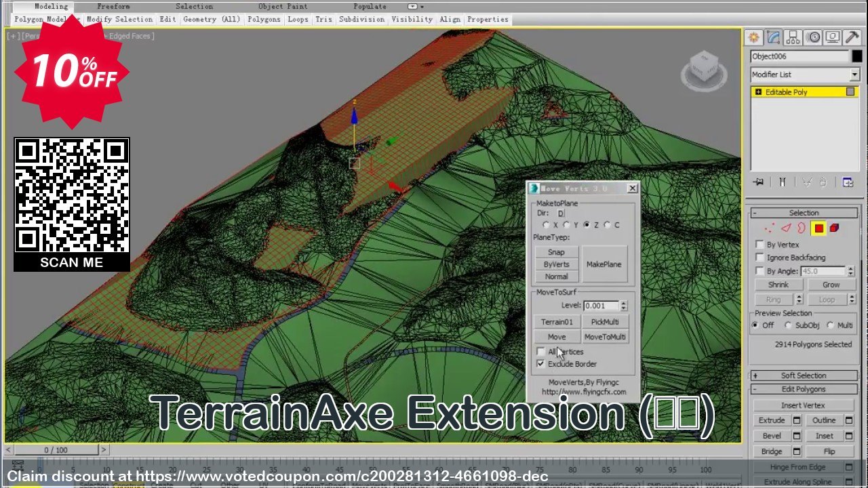Step time slider forward arrow
Viewport: 868px width, 488px height.
click(104, 450)
